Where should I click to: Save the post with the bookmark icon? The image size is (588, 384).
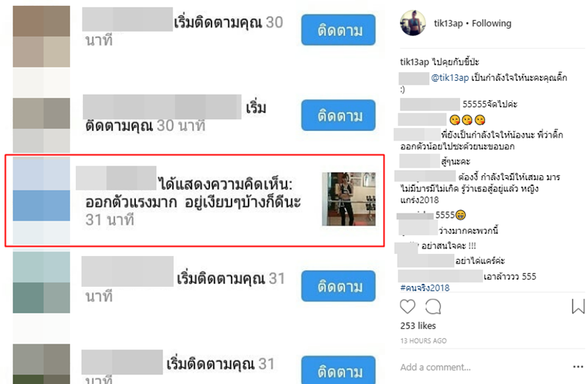(578, 306)
